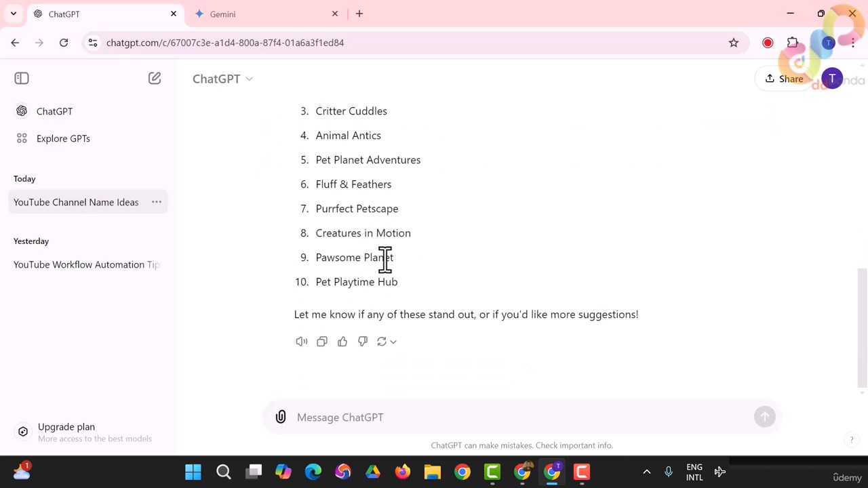Reload the current page
Image resolution: width=868 pixels, height=488 pixels.
(x=64, y=43)
